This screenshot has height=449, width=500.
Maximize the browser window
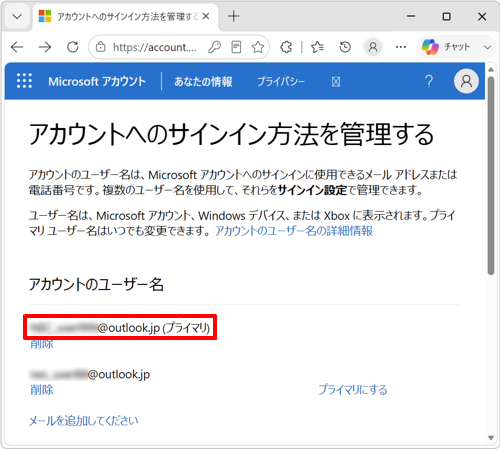click(x=446, y=16)
